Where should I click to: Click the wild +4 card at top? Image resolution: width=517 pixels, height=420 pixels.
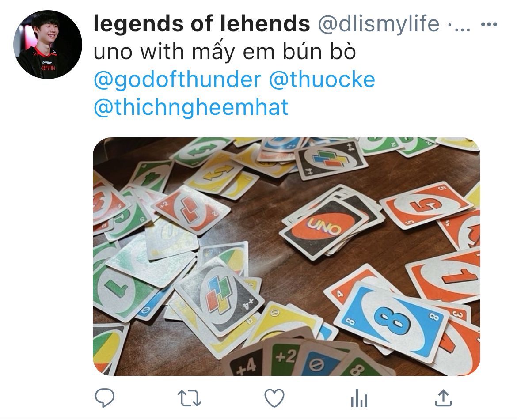click(331, 160)
